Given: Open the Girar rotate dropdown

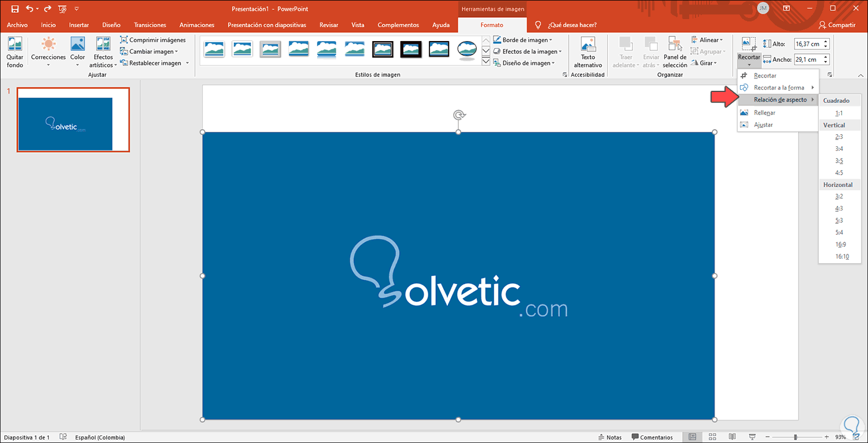Looking at the screenshot, I should (704, 63).
